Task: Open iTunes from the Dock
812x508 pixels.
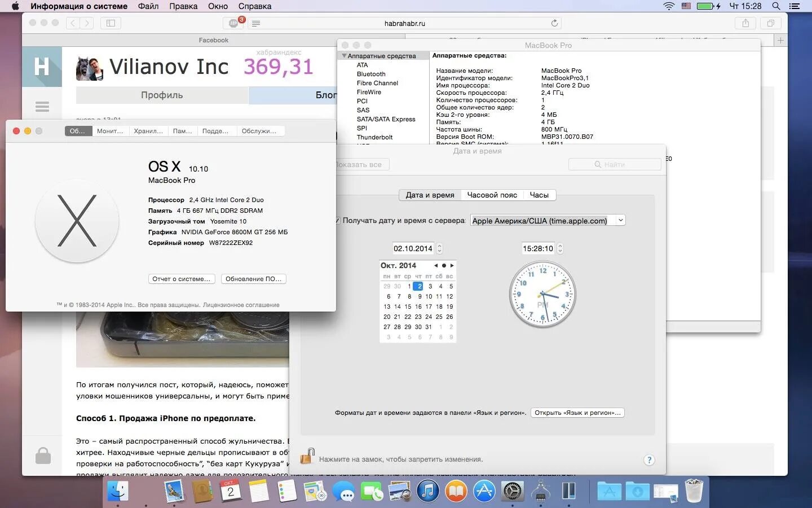Action: pos(428,491)
